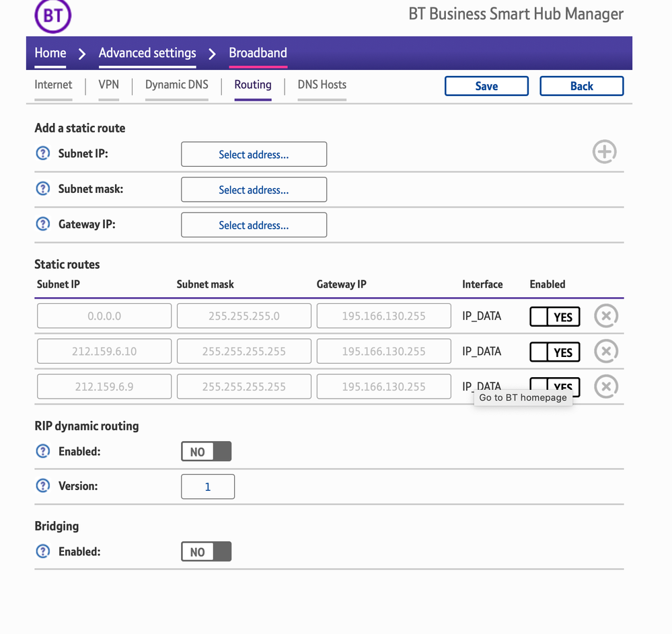Open help icon for Subnet mask
Viewport: 672px width, 634px height.
[x=43, y=189]
